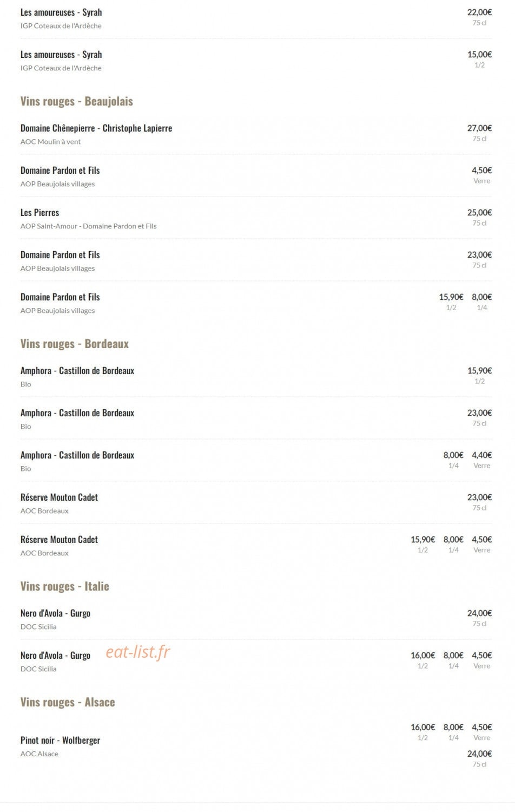Click the 27,00€ Moulin à vent price
Screen dimensions: 515x812
click(479, 128)
